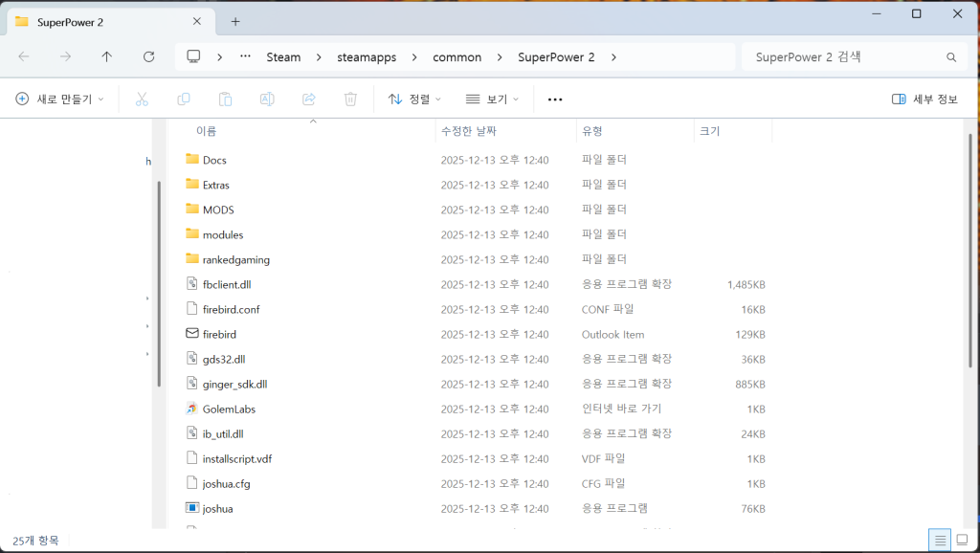Image resolution: width=980 pixels, height=553 pixels.
Task: Go up one folder level
Action: point(107,57)
